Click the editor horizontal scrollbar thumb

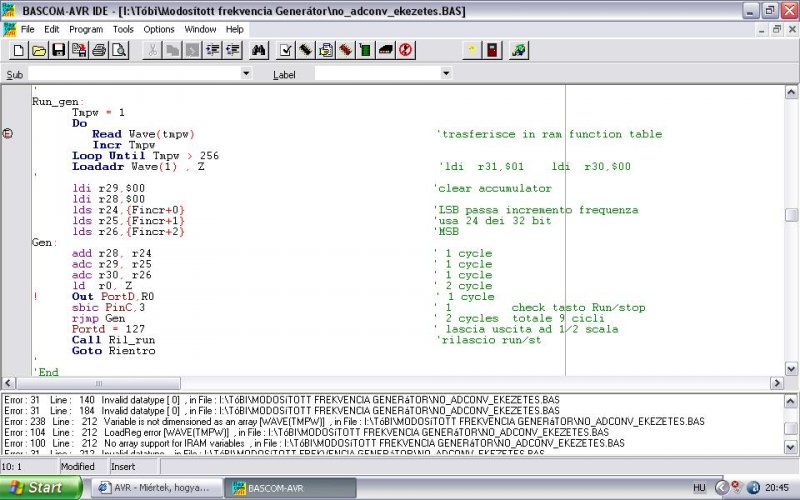point(98,383)
